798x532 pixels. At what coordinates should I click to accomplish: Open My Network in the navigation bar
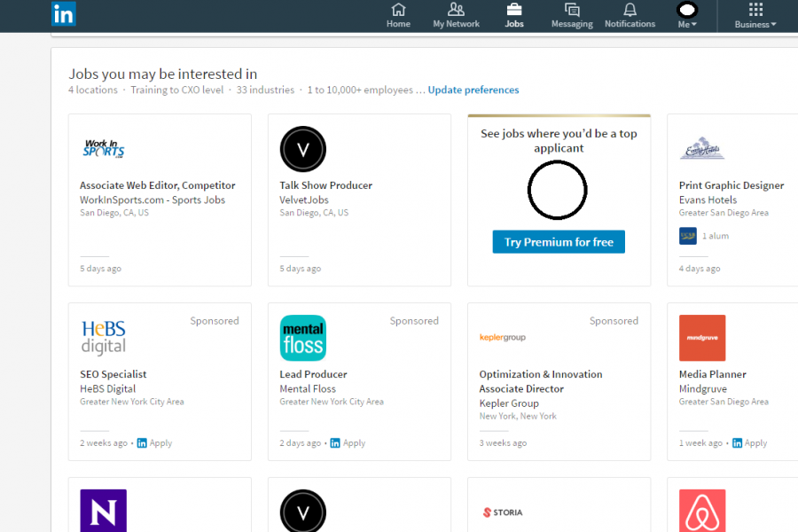(x=456, y=16)
